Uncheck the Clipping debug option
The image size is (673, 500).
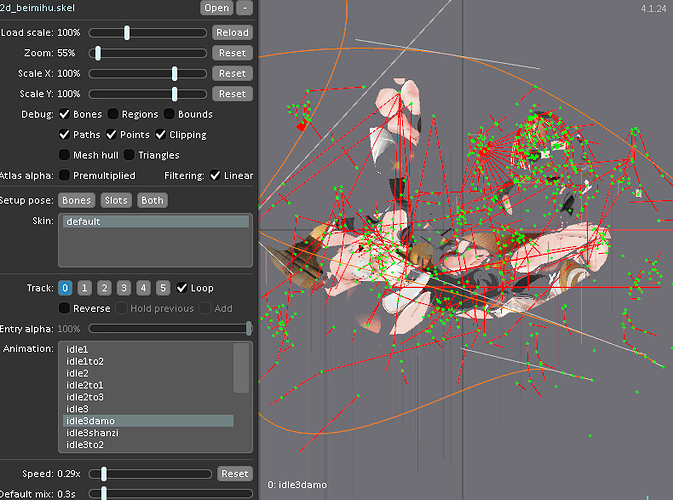(161, 135)
